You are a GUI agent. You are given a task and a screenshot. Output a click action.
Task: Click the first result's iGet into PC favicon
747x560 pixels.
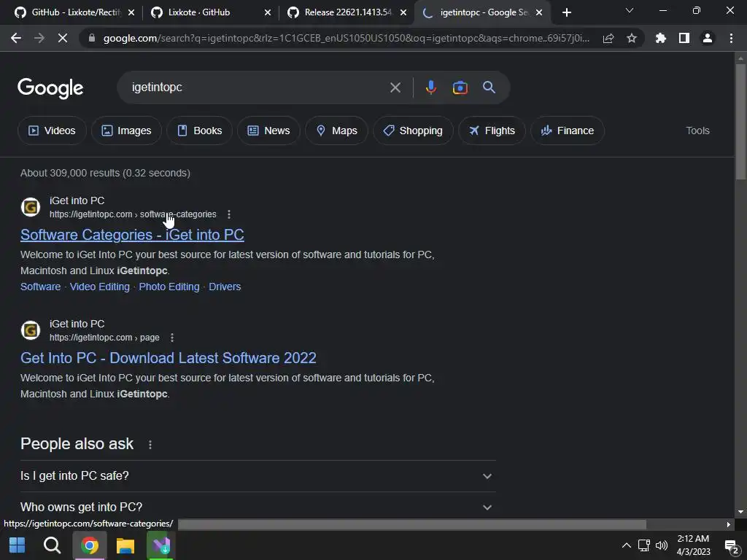[31, 207]
